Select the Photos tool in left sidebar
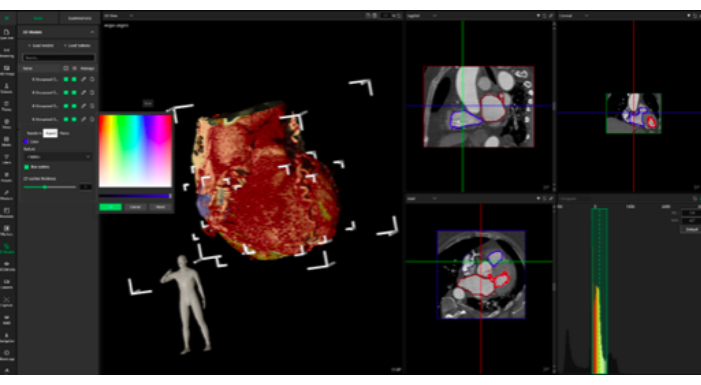The height and width of the screenshot is (385, 701). coord(7,106)
